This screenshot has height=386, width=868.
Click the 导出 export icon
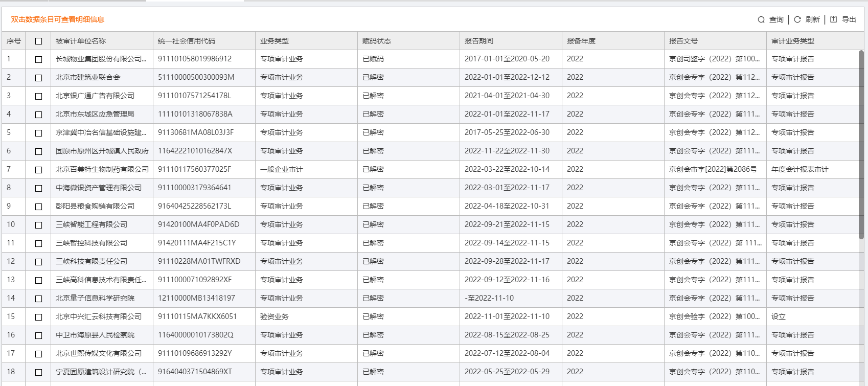tap(834, 19)
